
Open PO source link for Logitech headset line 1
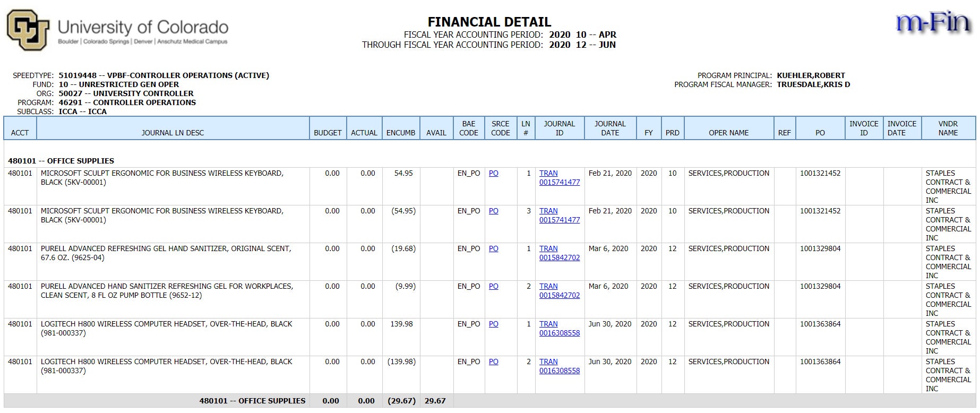click(x=493, y=324)
